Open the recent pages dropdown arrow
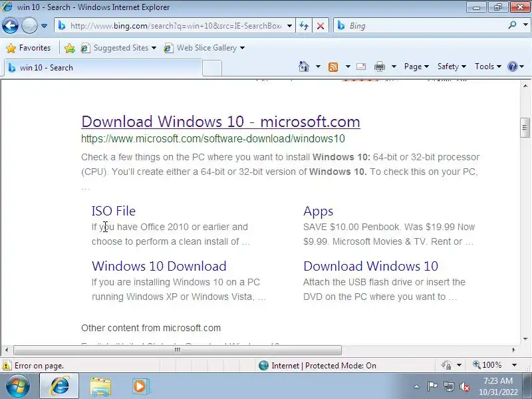The image size is (532, 399). tap(44, 26)
